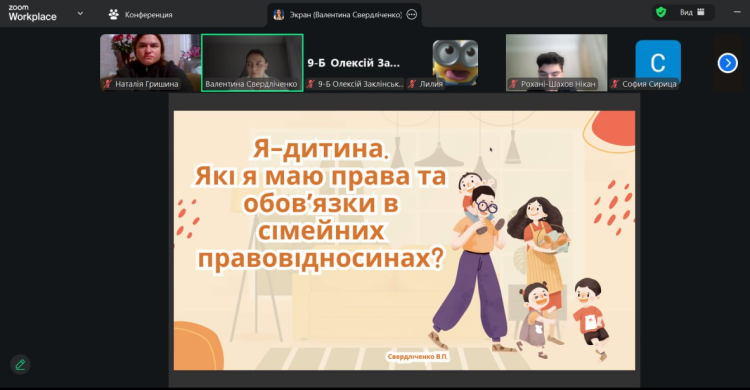Show next participants with blue arrow
The image size is (750, 390).
pyautogui.click(x=728, y=63)
